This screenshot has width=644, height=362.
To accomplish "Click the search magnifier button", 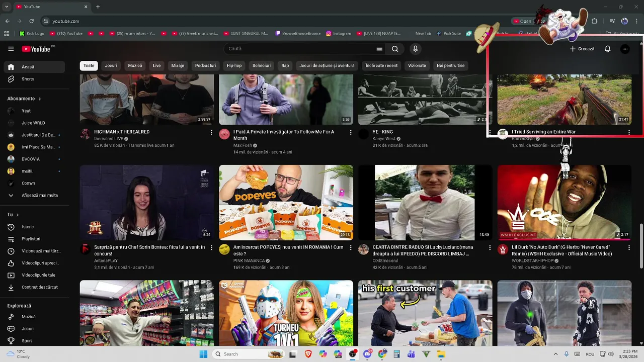I will click(x=395, y=49).
